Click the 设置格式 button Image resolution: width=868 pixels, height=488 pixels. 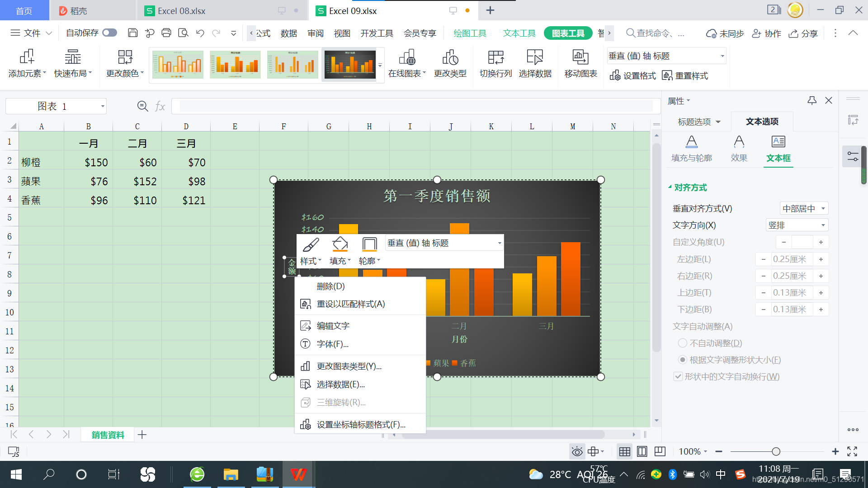click(633, 76)
